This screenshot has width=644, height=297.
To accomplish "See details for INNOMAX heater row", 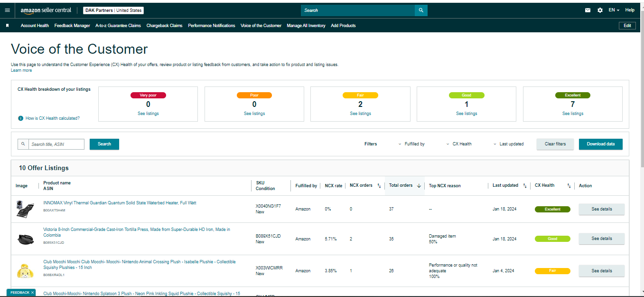I will pos(602,209).
